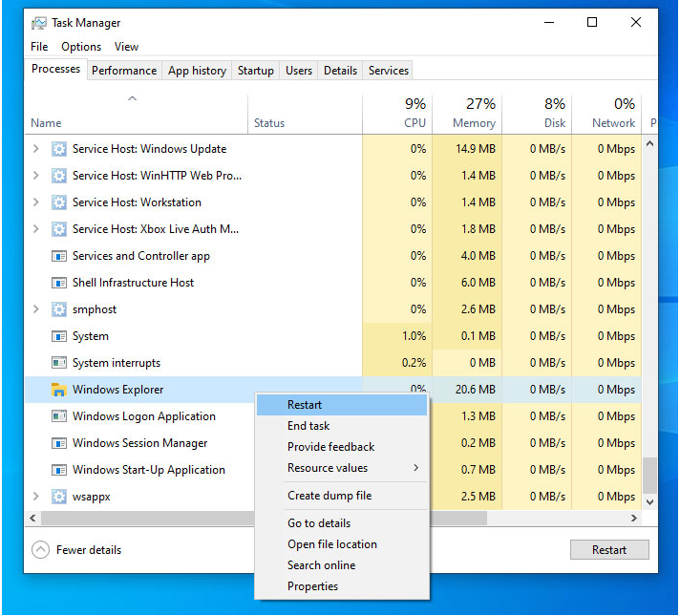The width and height of the screenshot is (680, 616).
Task: Choose End task in context menu
Action: (x=308, y=426)
